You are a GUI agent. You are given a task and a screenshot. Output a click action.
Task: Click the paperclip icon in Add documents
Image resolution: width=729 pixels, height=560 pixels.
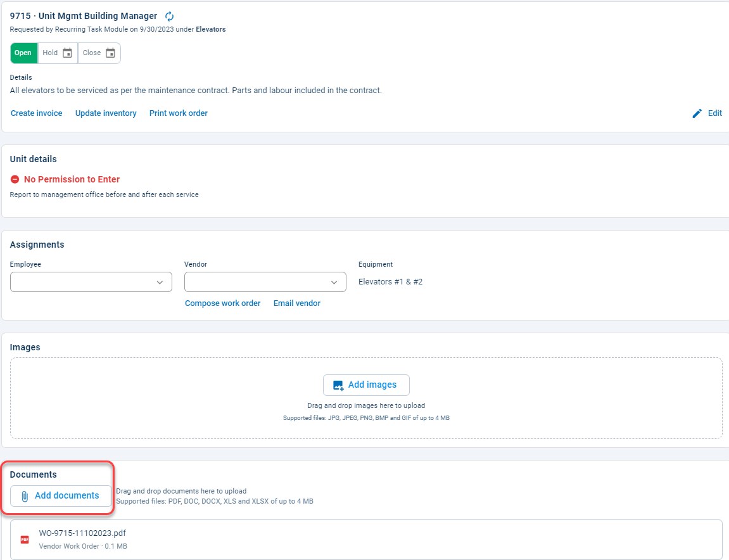(25, 496)
